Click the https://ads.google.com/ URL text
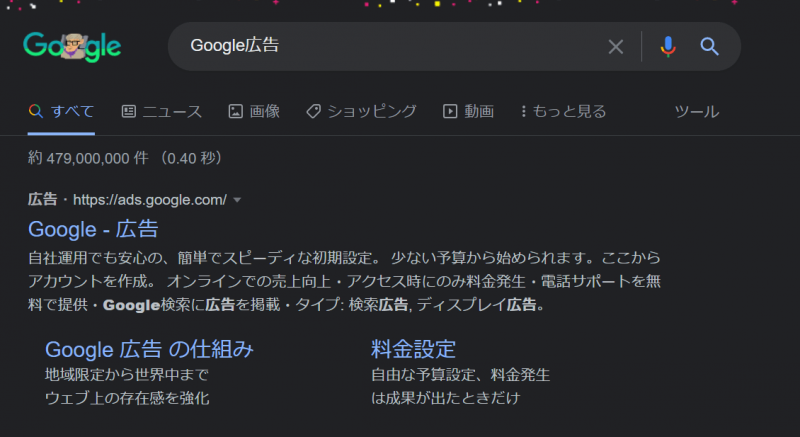Image resolution: width=800 pixels, height=437 pixels. 149,200
